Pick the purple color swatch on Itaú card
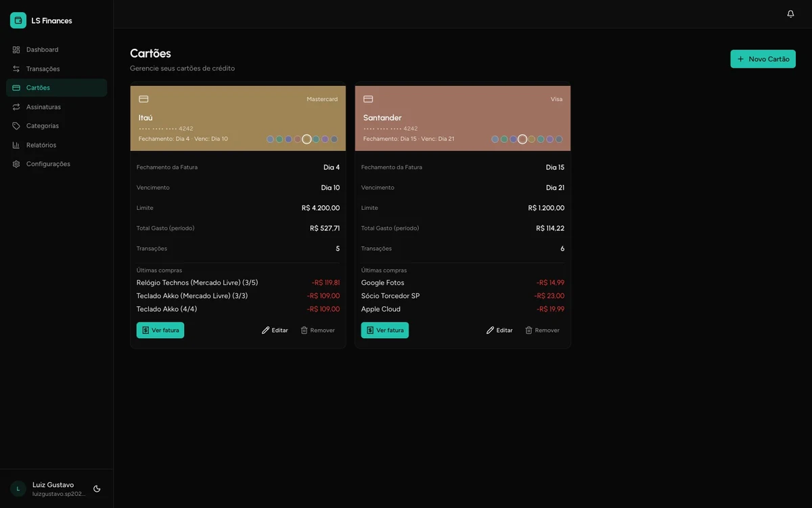The image size is (812, 508). click(x=325, y=139)
